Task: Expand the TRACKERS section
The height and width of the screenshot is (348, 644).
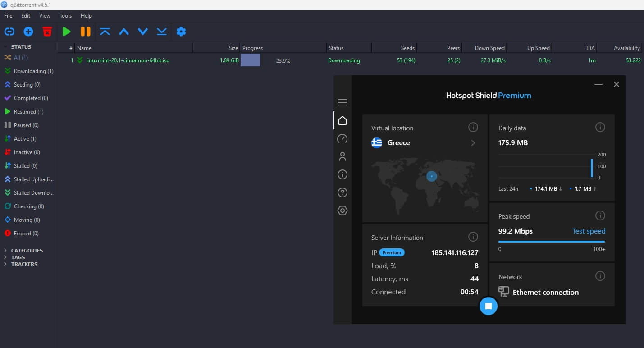Action: 5,264
